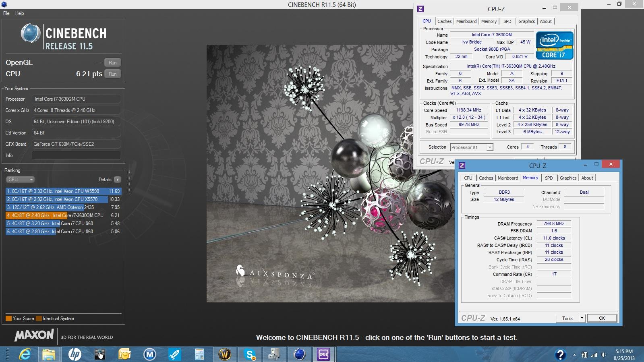Viewport: 644px width, 362px height.
Task: Select the Xeon W5590 ranking entry
Action: 63,191
